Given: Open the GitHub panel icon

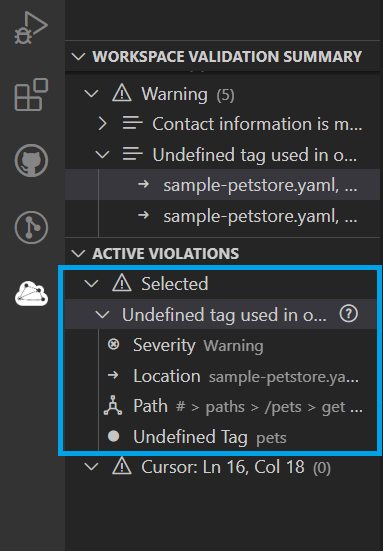Looking at the screenshot, I should pyautogui.click(x=31, y=160).
